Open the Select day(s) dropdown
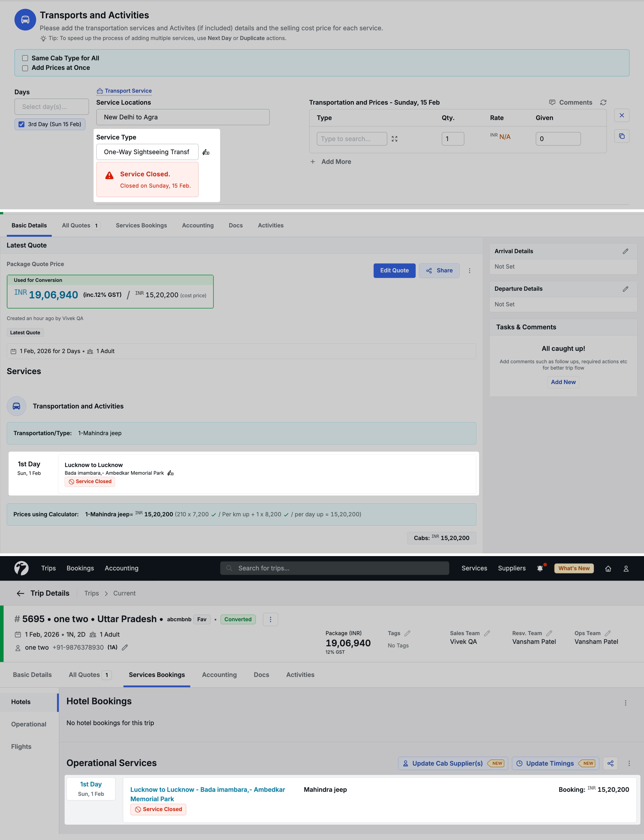644x840 pixels. point(51,106)
